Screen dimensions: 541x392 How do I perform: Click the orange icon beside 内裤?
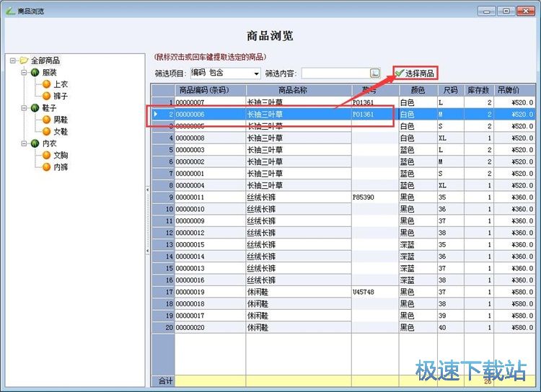pyautogui.click(x=47, y=167)
